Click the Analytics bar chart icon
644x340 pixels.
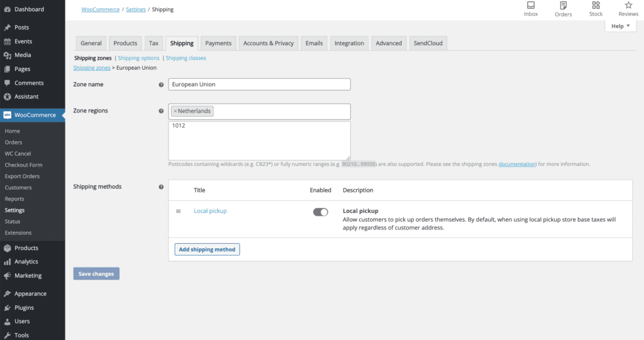(8, 261)
